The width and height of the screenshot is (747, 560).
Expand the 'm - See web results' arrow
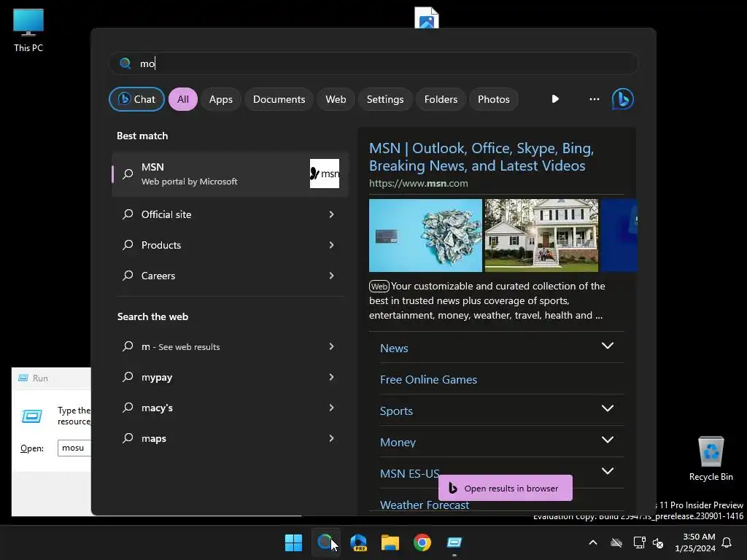point(332,346)
